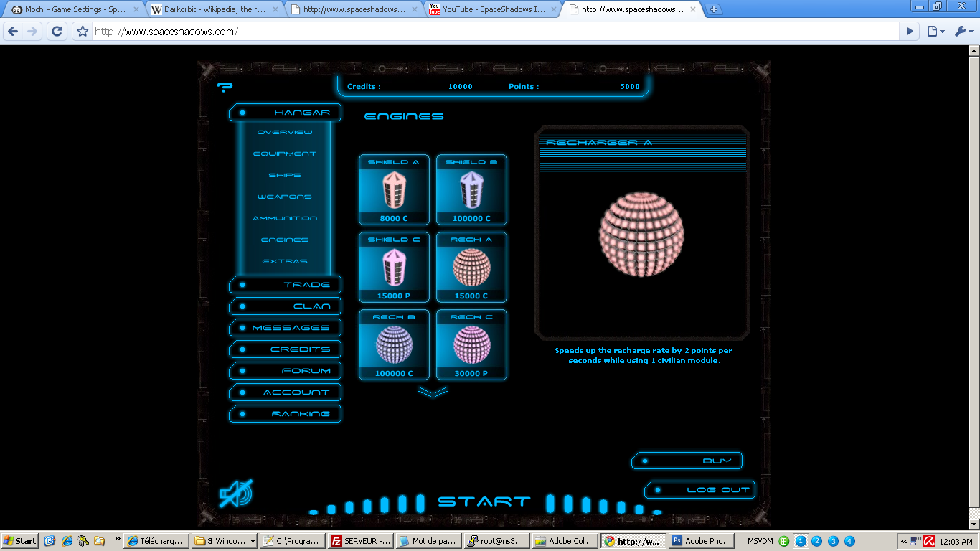Click the Recharger A description text
This screenshot has height=551, width=980.
[644, 355]
